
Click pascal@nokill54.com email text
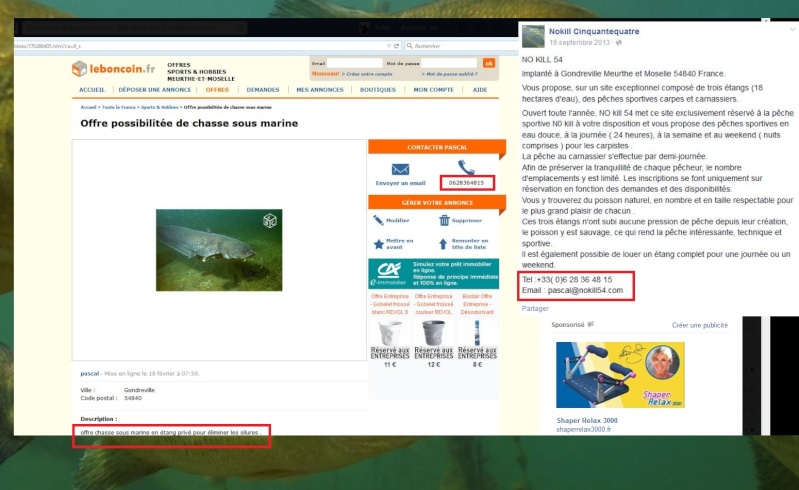pos(585,290)
